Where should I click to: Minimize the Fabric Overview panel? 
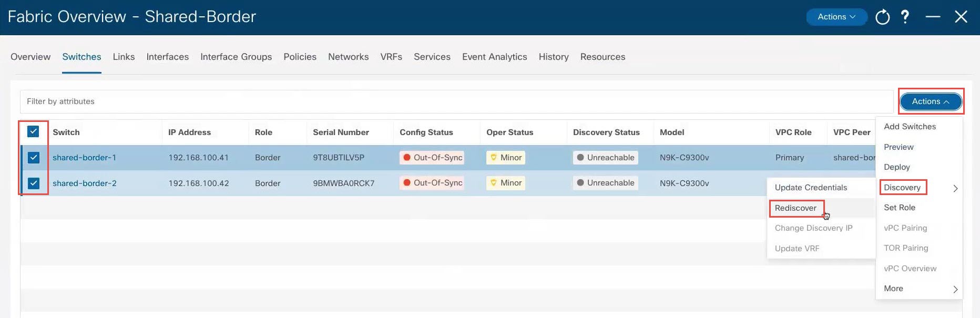point(933,17)
